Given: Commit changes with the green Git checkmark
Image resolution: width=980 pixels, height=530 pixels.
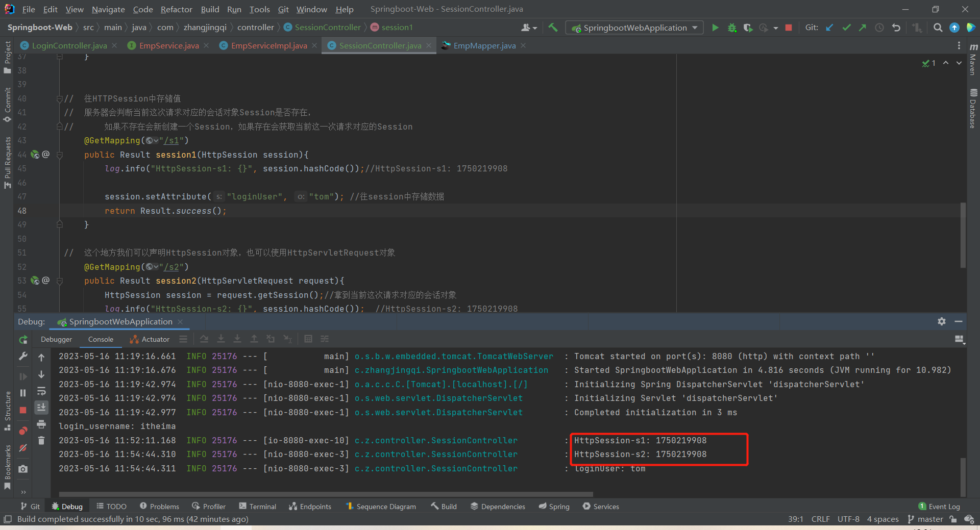Looking at the screenshot, I should (x=846, y=28).
